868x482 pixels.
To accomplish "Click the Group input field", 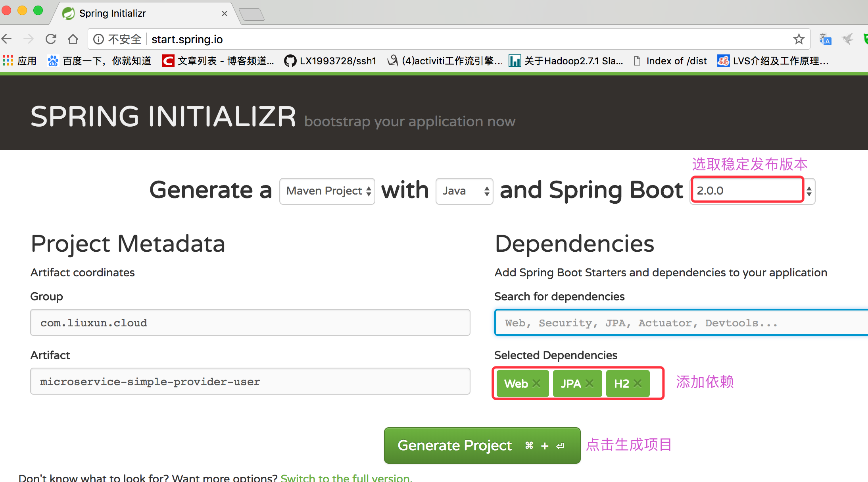I will pos(250,322).
